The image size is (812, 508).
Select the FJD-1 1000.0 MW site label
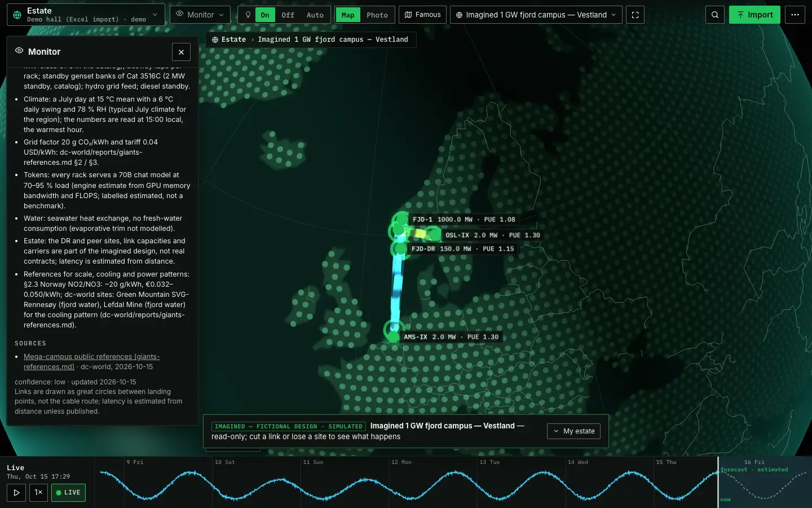(x=464, y=220)
